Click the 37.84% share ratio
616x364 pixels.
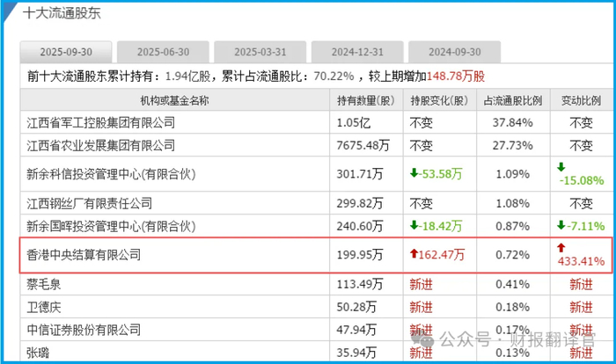point(513,123)
